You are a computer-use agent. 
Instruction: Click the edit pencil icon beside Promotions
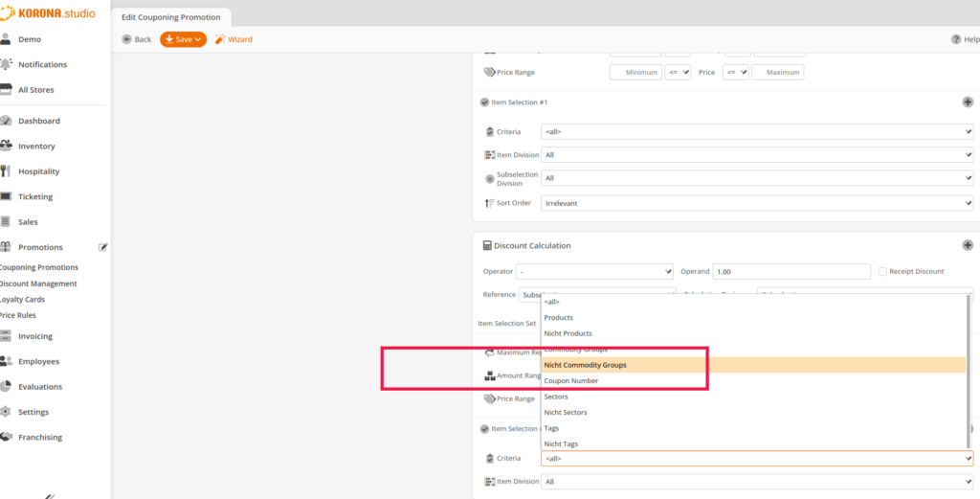click(103, 247)
